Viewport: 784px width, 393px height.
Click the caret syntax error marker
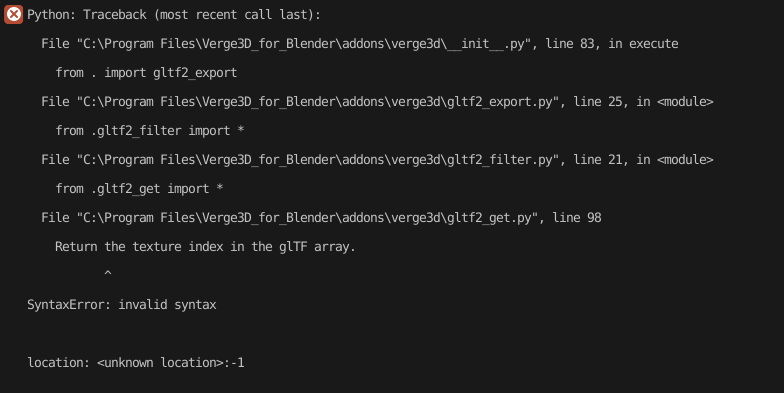tap(108, 273)
